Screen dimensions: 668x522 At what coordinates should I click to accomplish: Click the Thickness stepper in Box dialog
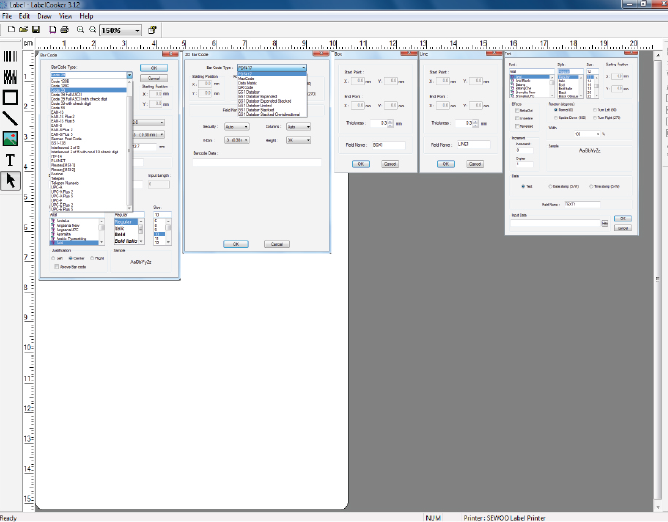[391, 123]
